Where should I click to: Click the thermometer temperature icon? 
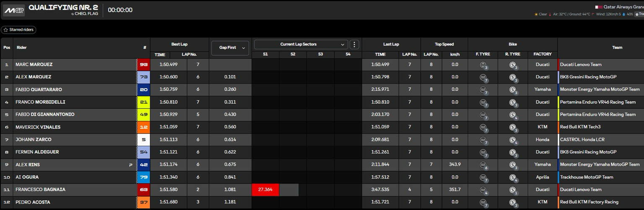[550, 14]
